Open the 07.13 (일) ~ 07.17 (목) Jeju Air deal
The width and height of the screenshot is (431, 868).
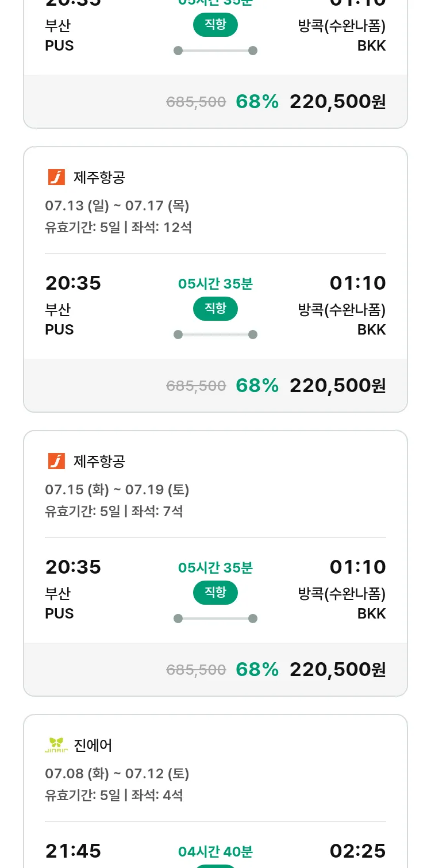215,279
